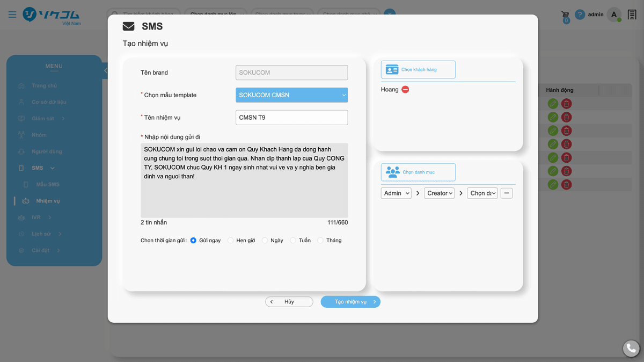Viewport: 644px width, 362px height.
Task: Open Chọn danh mục trung dropdown in top bar
Action: (282, 15)
